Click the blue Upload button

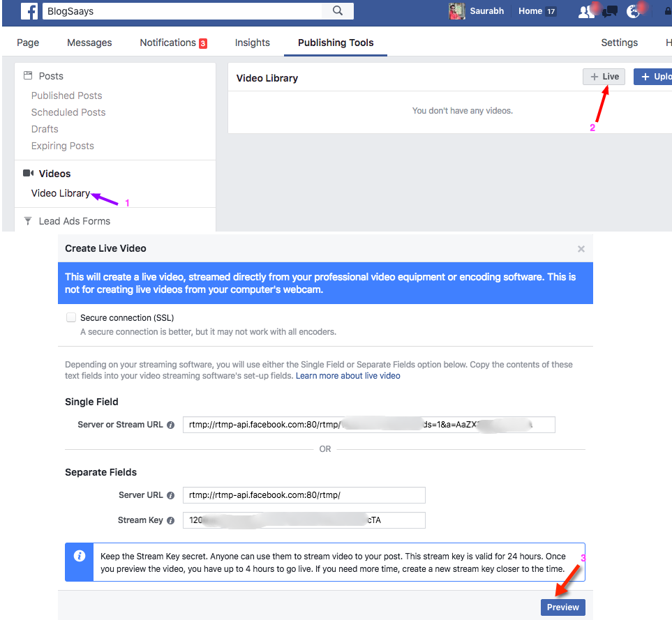(x=653, y=77)
